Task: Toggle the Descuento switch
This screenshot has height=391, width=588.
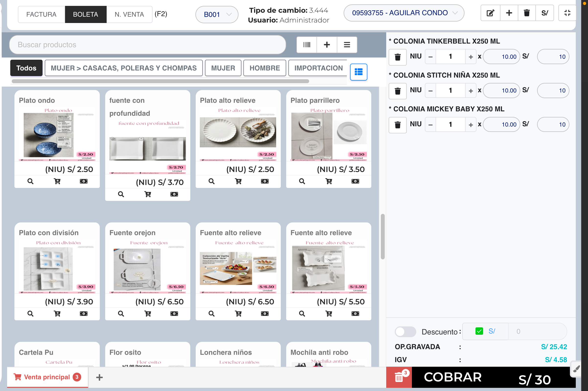Action: (405, 332)
